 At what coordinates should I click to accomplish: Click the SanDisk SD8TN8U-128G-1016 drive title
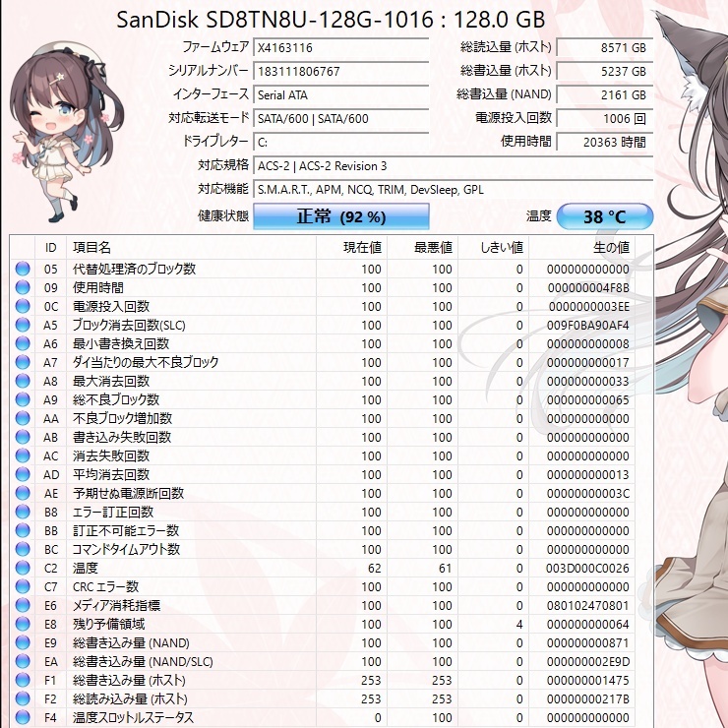point(331,20)
